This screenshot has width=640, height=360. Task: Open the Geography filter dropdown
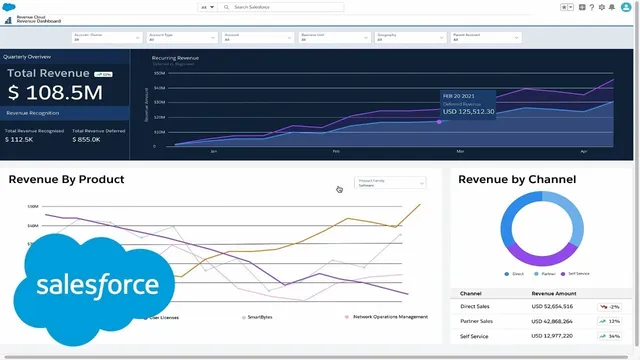coord(410,37)
